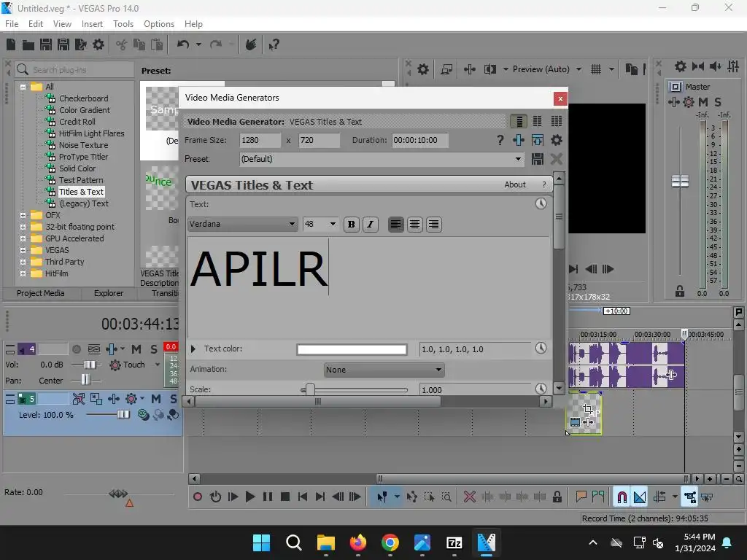Toggle Loop Playback in transport bar
This screenshot has height=560, width=747.
215,497
